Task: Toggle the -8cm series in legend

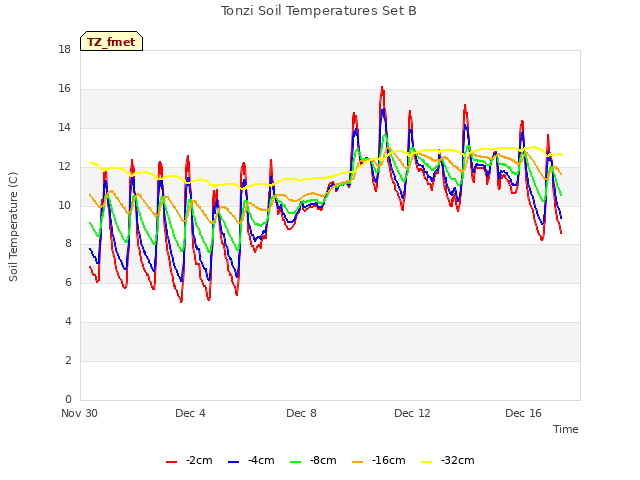Action: (x=313, y=461)
